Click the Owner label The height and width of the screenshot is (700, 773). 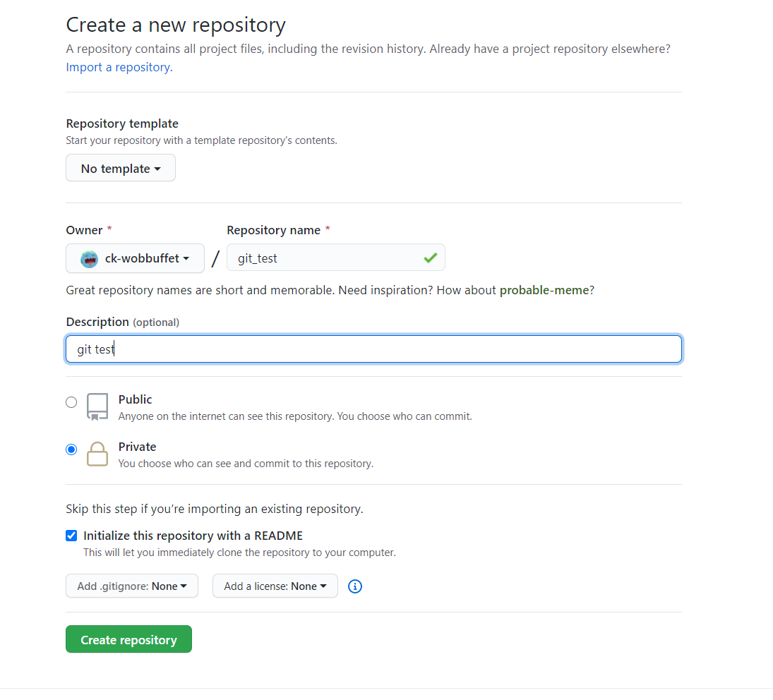click(84, 230)
